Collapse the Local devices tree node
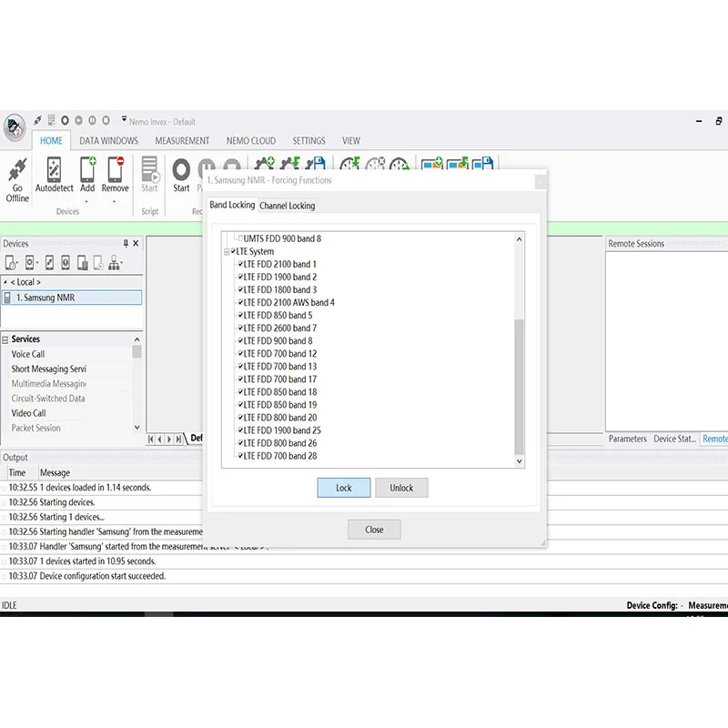Screen dimensions: 728x728 [x=5, y=282]
